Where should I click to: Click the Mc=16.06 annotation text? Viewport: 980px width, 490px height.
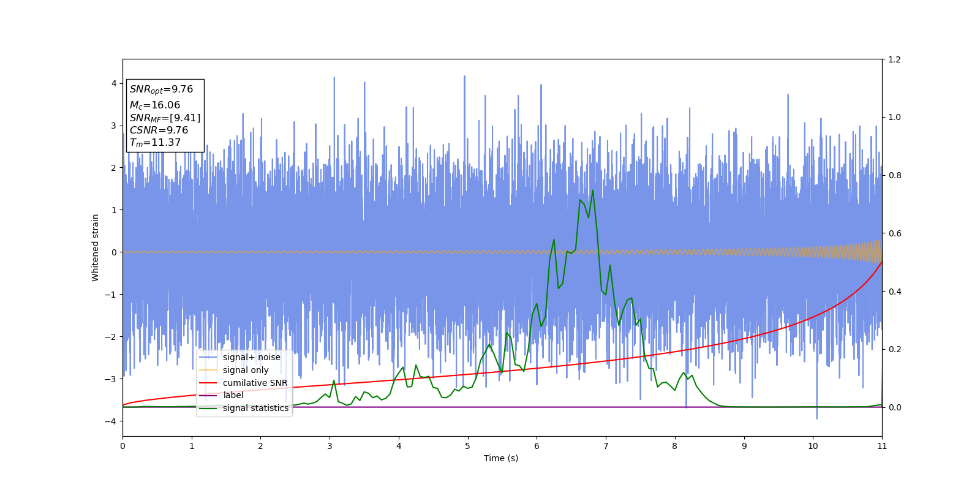point(155,105)
